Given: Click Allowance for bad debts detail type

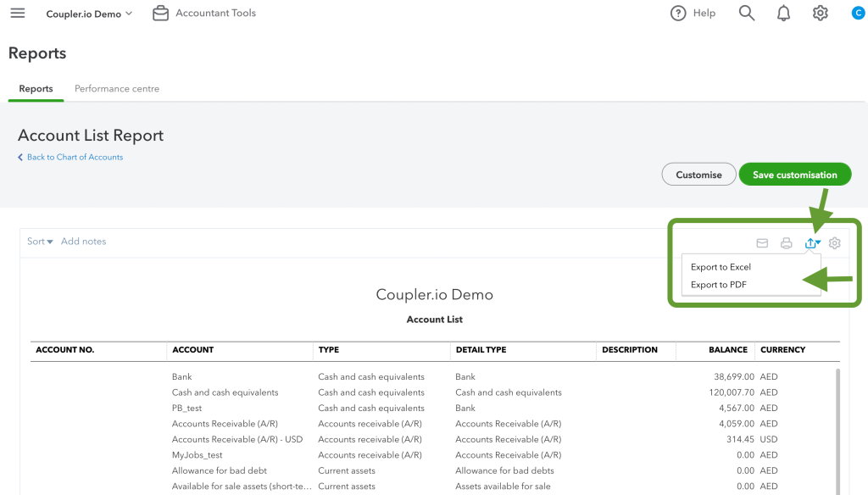Looking at the screenshot, I should [504, 470].
